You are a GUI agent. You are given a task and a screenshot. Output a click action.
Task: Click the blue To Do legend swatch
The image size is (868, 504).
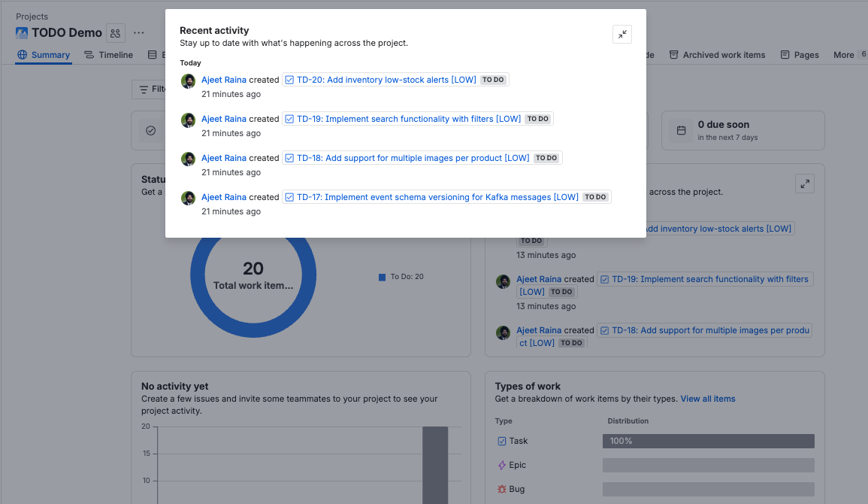pyautogui.click(x=383, y=277)
